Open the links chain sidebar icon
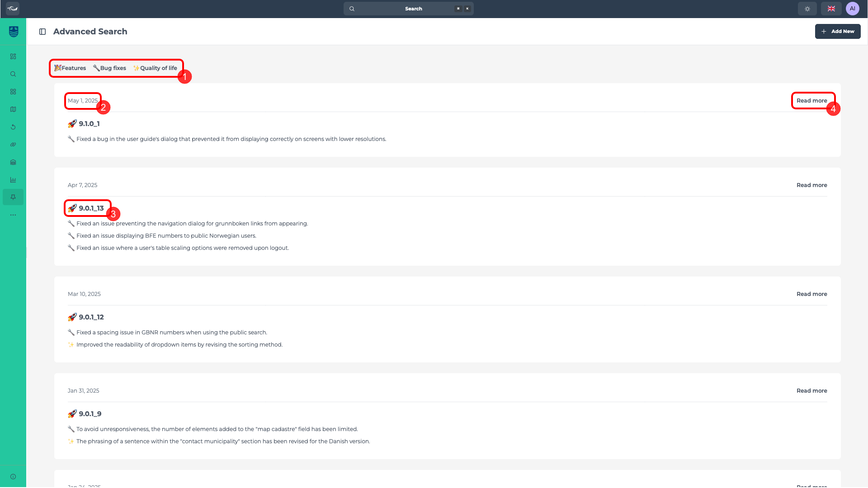This screenshot has height=488, width=868. [13, 145]
